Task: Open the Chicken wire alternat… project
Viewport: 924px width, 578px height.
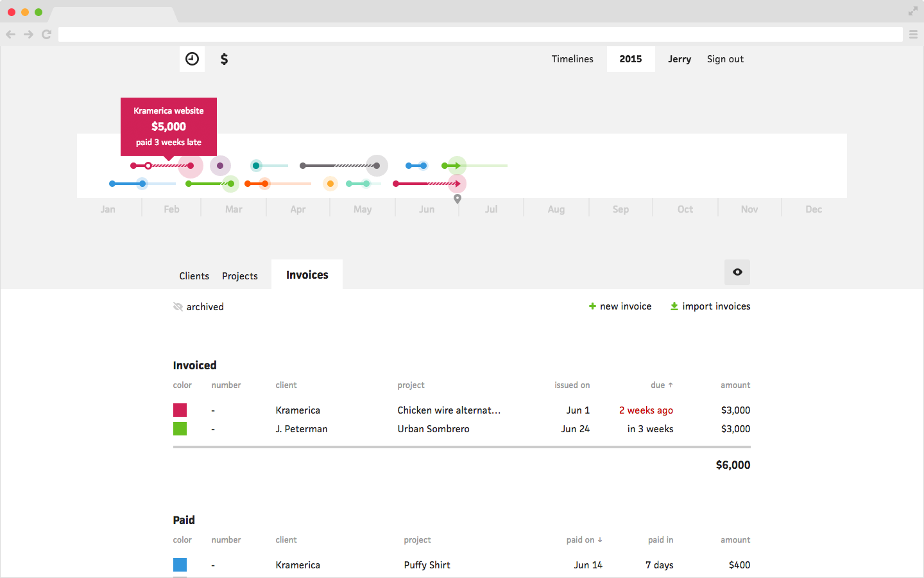Action: (449, 410)
